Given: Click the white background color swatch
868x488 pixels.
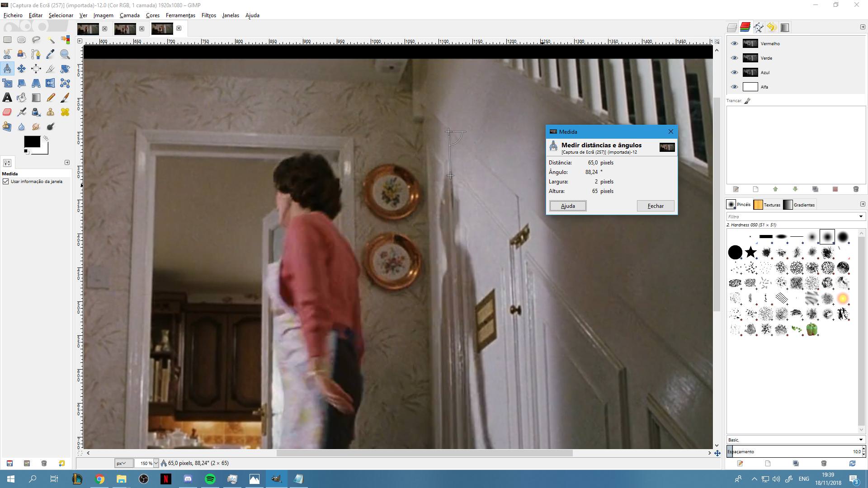Looking at the screenshot, I should [x=44, y=150].
